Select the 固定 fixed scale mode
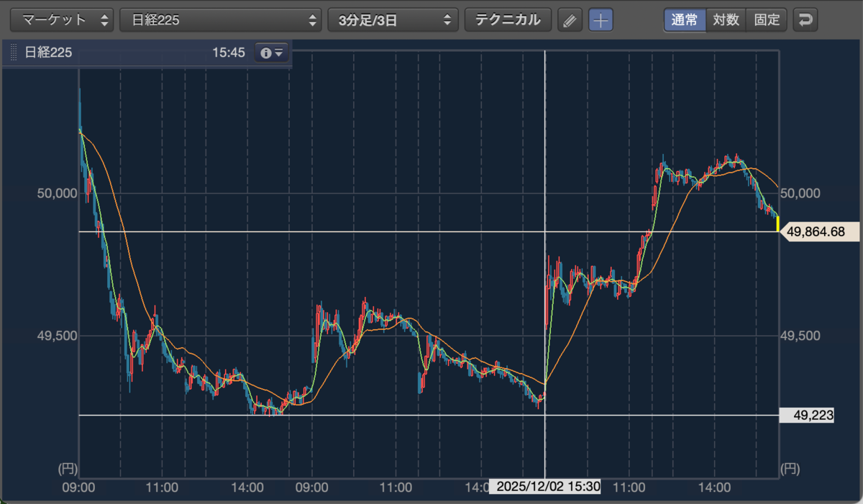 point(767,20)
